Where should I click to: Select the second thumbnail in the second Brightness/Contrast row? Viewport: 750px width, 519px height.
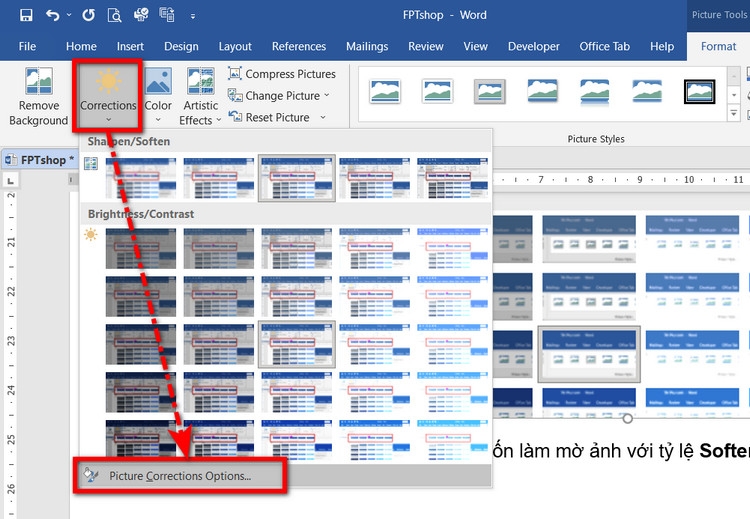(219, 297)
